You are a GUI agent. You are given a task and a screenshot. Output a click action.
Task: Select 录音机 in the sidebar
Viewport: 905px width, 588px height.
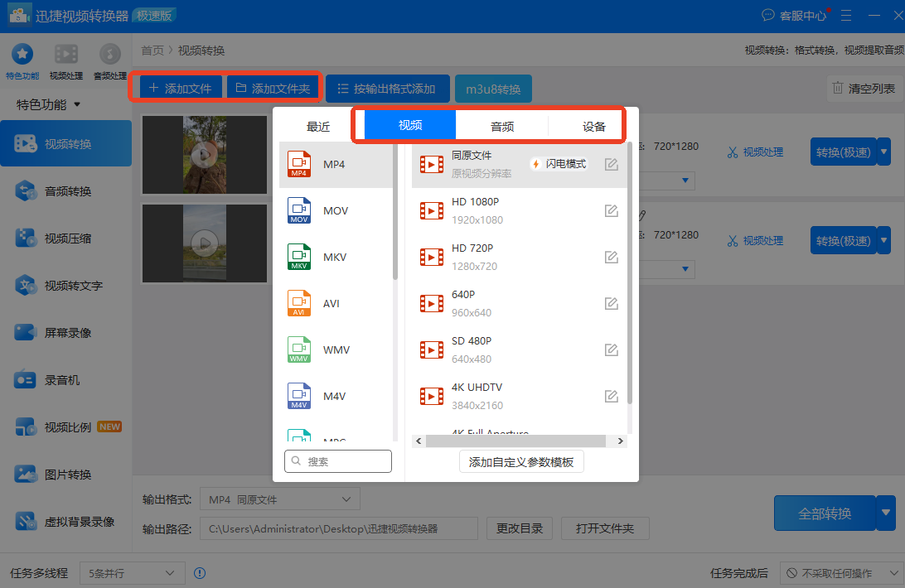tap(65, 380)
